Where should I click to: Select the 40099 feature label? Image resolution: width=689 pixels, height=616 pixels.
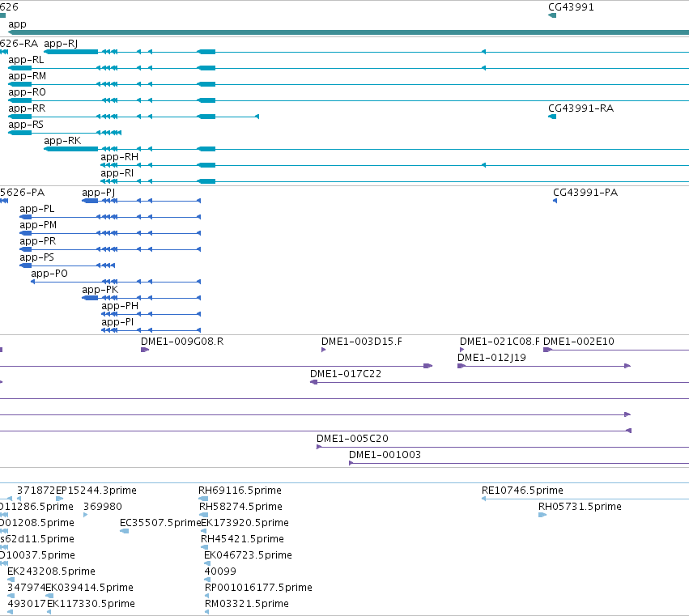click(x=220, y=571)
